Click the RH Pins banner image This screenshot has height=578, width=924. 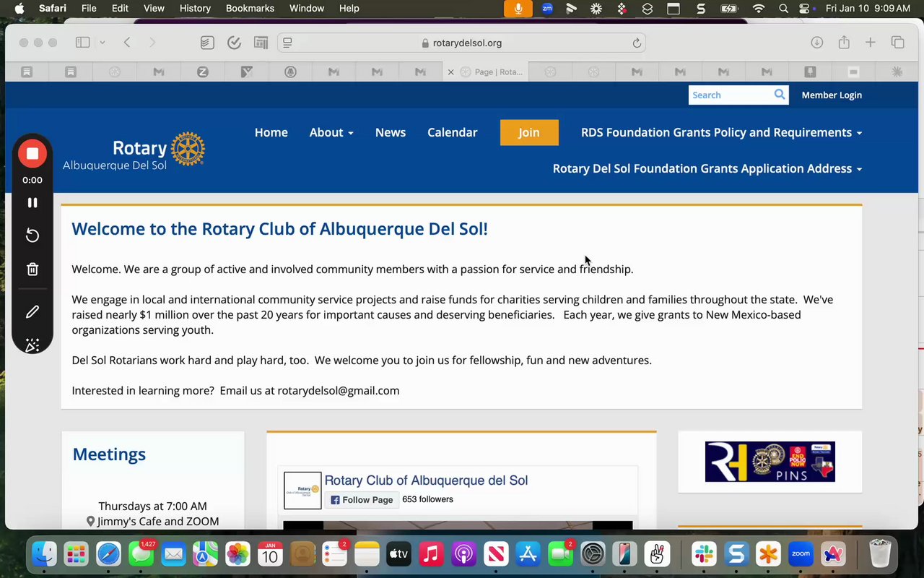[x=770, y=462]
